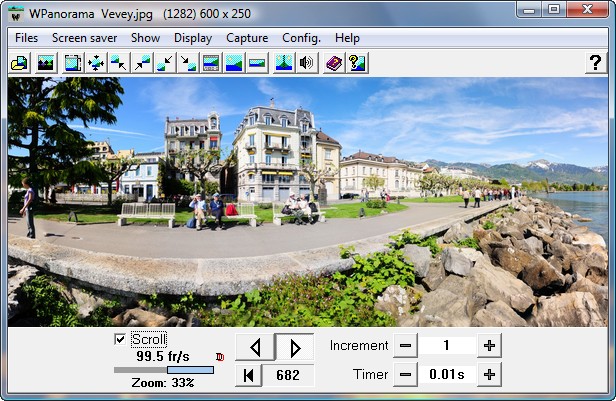Click the question mark image info icon

coord(357,63)
